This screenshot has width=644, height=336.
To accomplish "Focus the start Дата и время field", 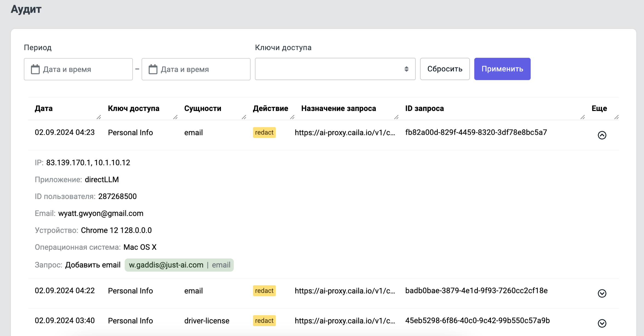I will coord(78,69).
